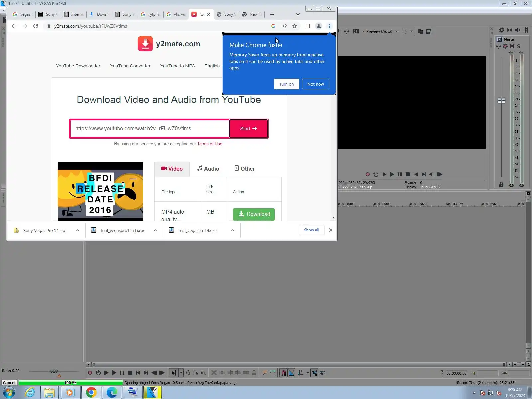Screen dimensions: 532x399
Task: Click the red Start button
Action: point(249,129)
